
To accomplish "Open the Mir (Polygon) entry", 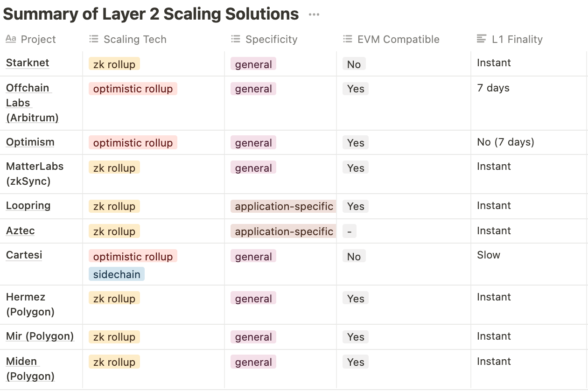I will pos(40,336).
